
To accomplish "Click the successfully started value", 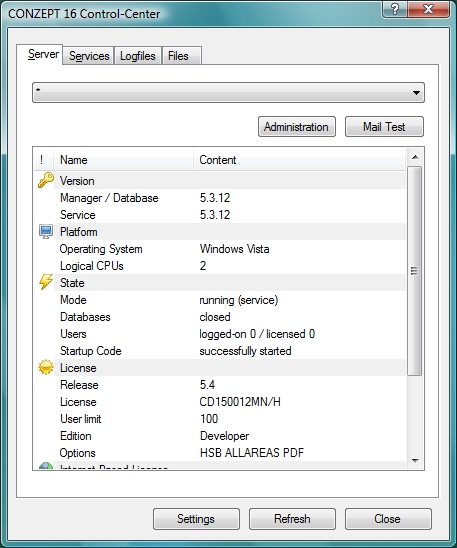I will pos(245,351).
